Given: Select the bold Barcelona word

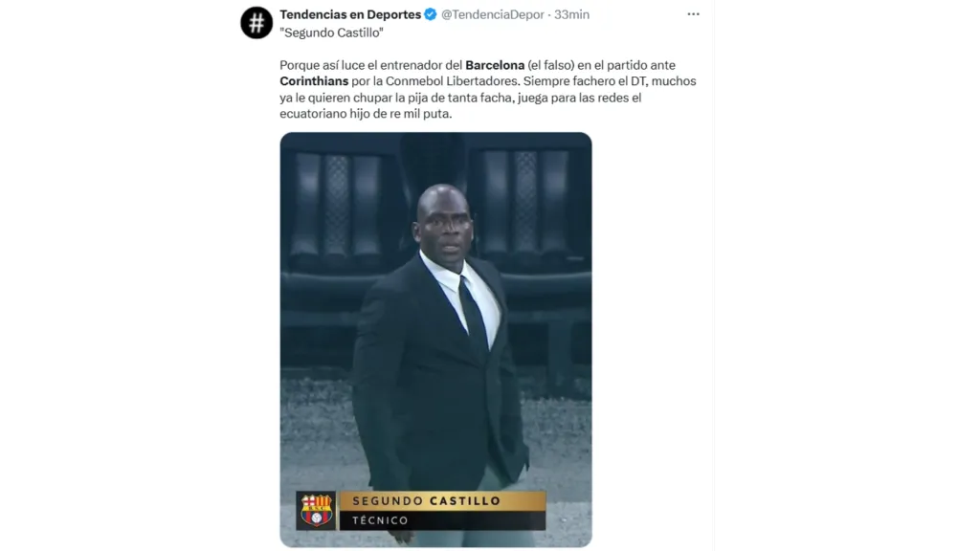Looking at the screenshot, I should [495, 65].
